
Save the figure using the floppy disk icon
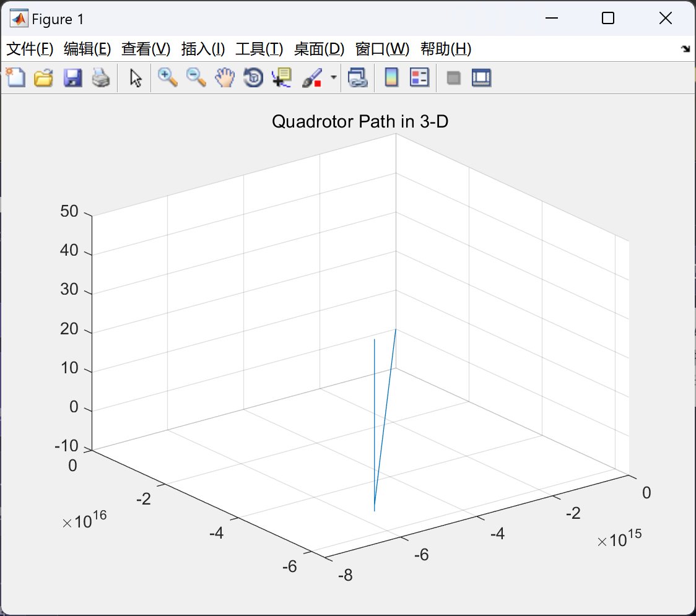[72, 77]
